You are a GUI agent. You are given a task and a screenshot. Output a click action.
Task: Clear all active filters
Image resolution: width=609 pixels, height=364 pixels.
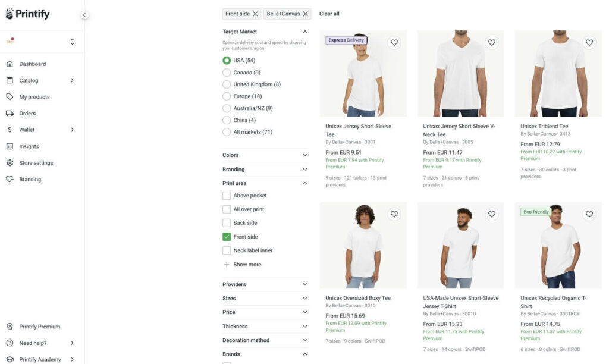(x=328, y=13)
